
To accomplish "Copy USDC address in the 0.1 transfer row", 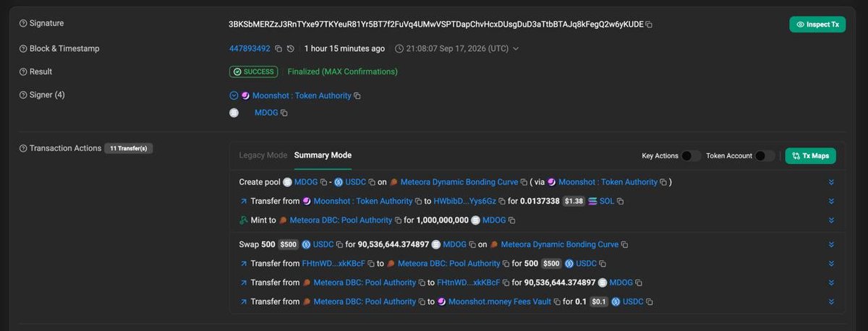I will point(649,301).
